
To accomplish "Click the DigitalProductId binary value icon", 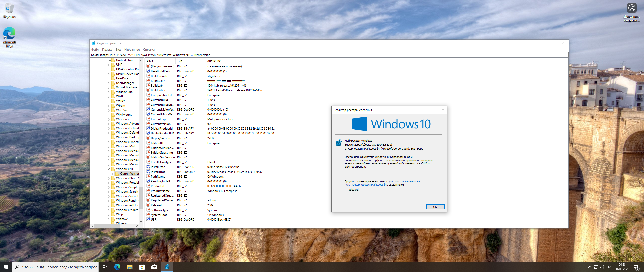I will click(148, 129).
